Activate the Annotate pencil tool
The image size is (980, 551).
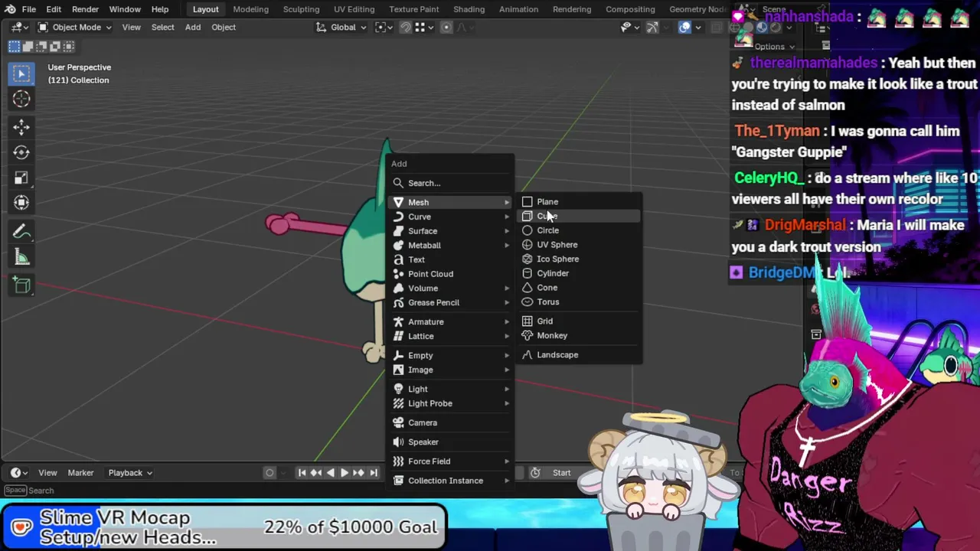[x=21, y=232]
